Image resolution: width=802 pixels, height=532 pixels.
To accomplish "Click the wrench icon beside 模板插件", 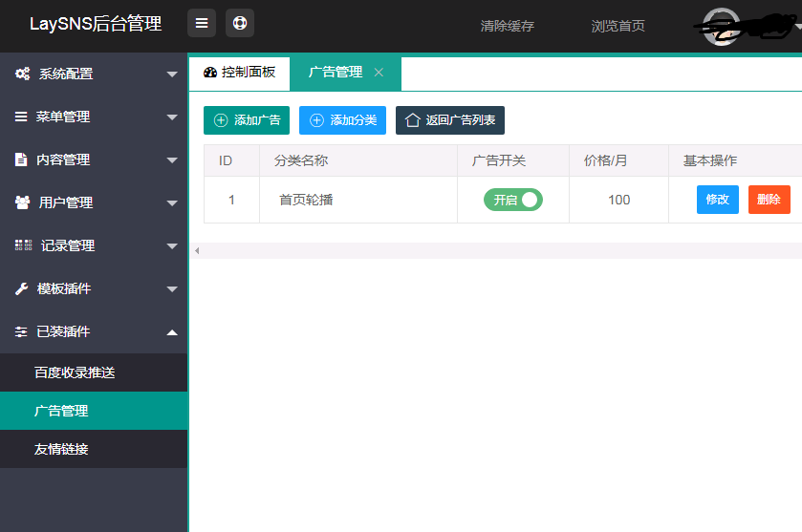I will point(21,288).
